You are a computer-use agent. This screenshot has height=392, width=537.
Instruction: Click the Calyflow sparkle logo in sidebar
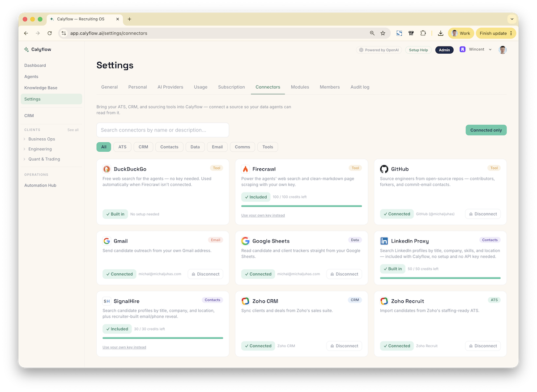coord(26,50)
